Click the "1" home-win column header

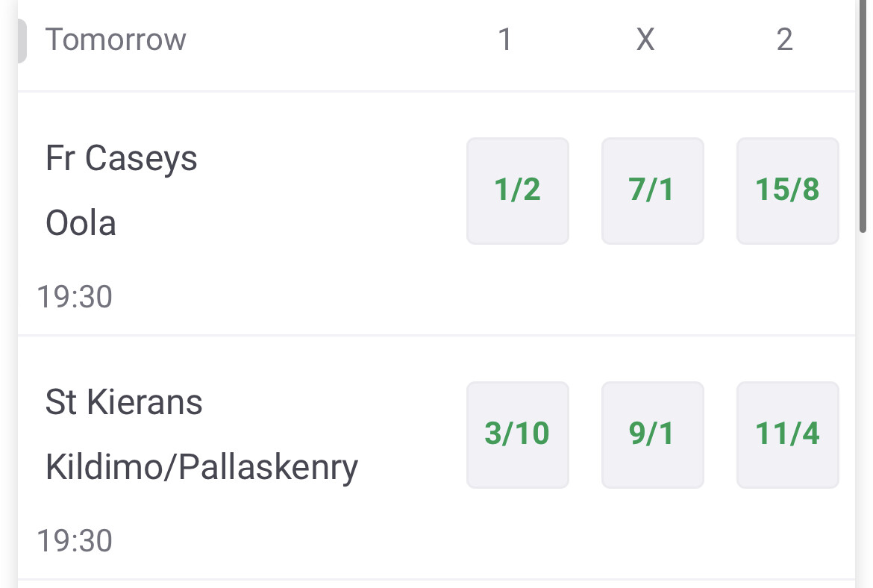pos(505,40)
